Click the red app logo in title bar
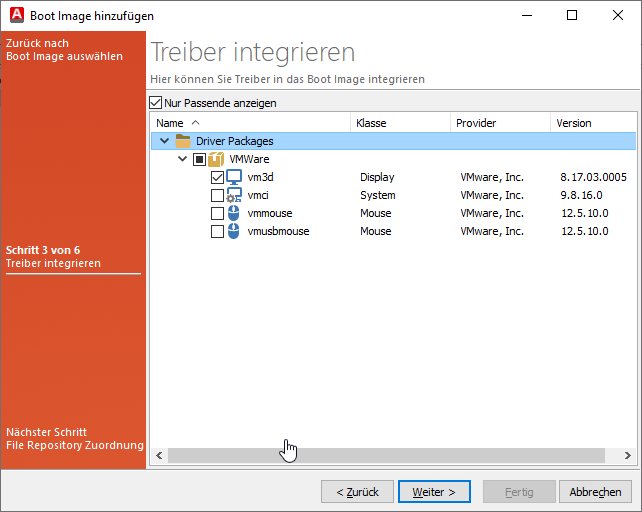Viewport: 642px width, 512px height. 17,15
